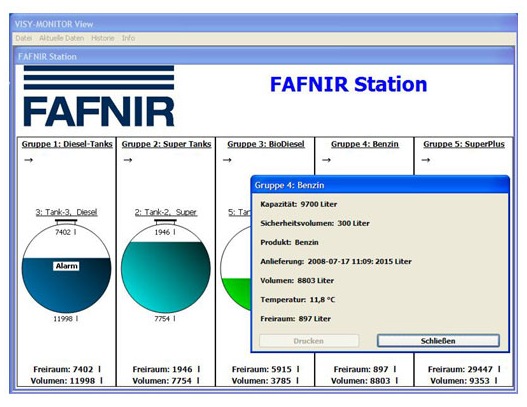Click the 3: Tank-3, Diesel label

point(67,212)
